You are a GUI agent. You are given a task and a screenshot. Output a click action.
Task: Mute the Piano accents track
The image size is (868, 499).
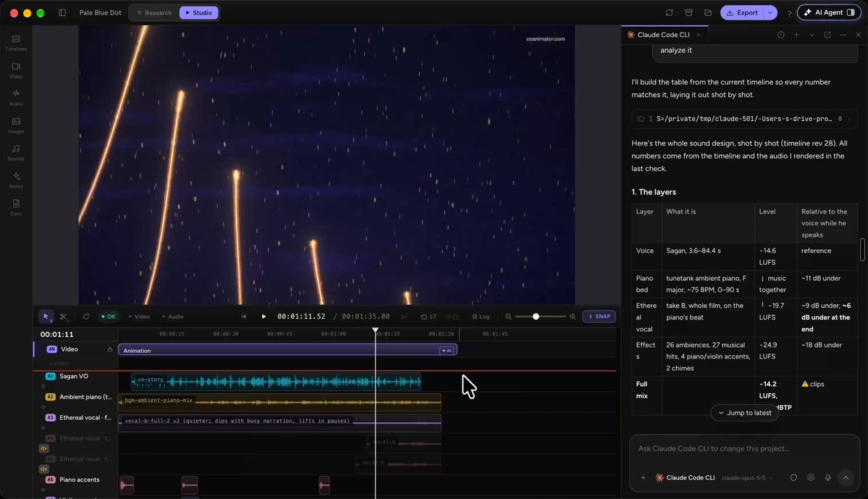click(x=43, y=490)
